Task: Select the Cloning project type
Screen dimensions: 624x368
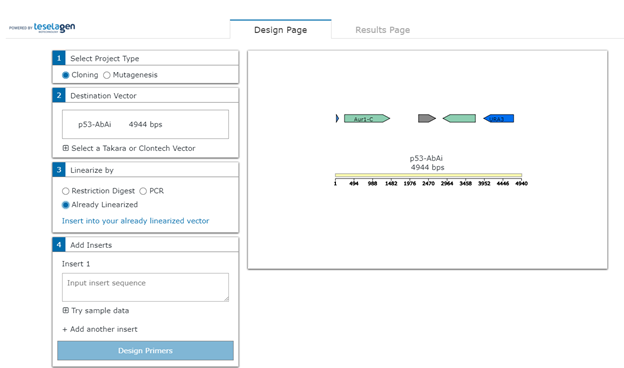Action: 66,75
